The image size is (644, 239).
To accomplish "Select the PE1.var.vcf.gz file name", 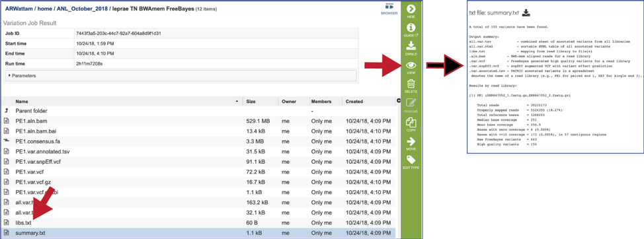I will 34,182.
